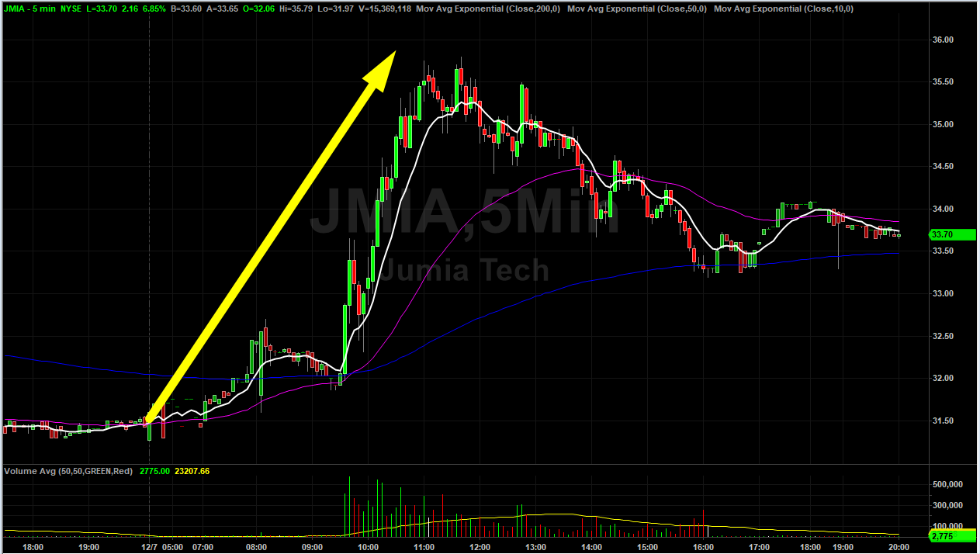Click the 16:00 time axis label
Screen dimensions: 980x554
point(703,546)
